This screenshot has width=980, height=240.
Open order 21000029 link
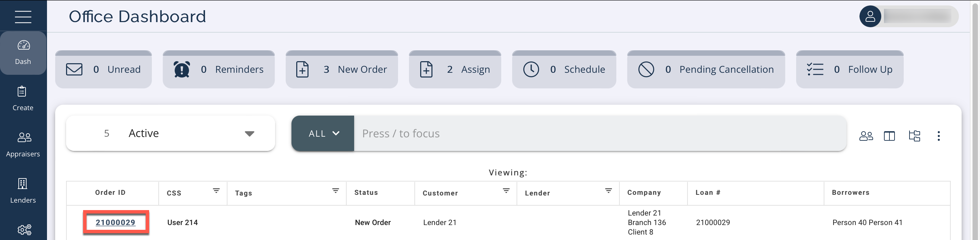coord(115,223)
